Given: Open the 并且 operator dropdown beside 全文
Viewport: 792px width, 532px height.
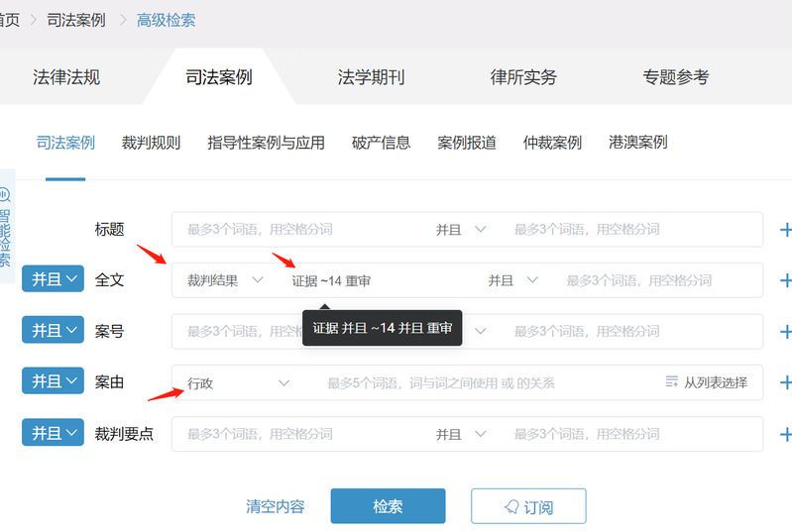Looking at the screenshot, I should tap(53, 279).
